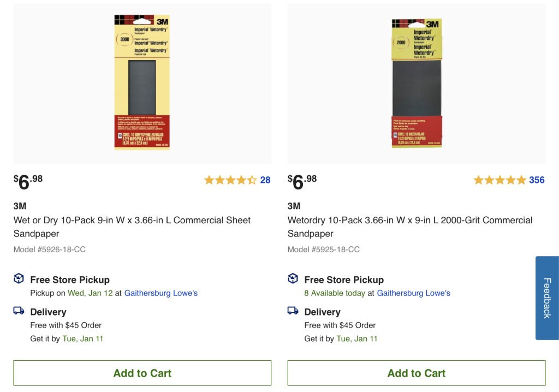The image size is (559, 392).
Task: Click the delivery truck icon under model #5926-18-CC
Action: pyautogui.click(x=19, y=311)
